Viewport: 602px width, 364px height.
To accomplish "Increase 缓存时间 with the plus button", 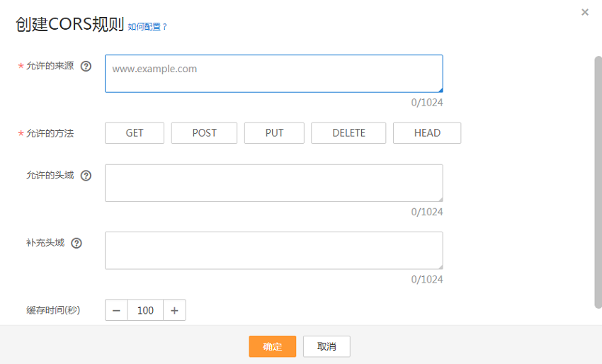I will tap(174, 310).
